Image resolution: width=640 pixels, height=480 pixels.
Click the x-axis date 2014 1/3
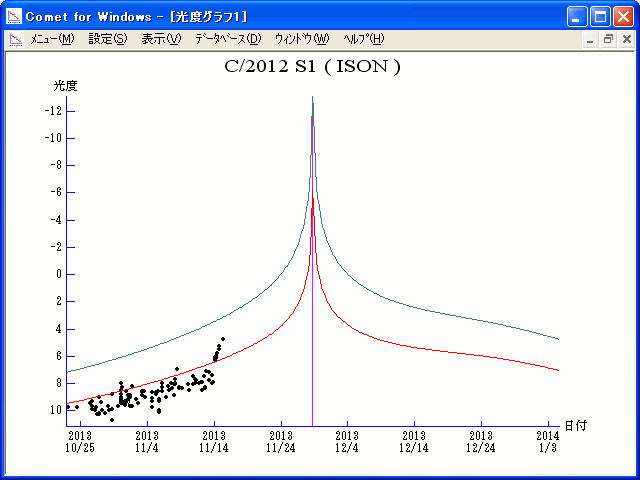click(x=548, y=442)
